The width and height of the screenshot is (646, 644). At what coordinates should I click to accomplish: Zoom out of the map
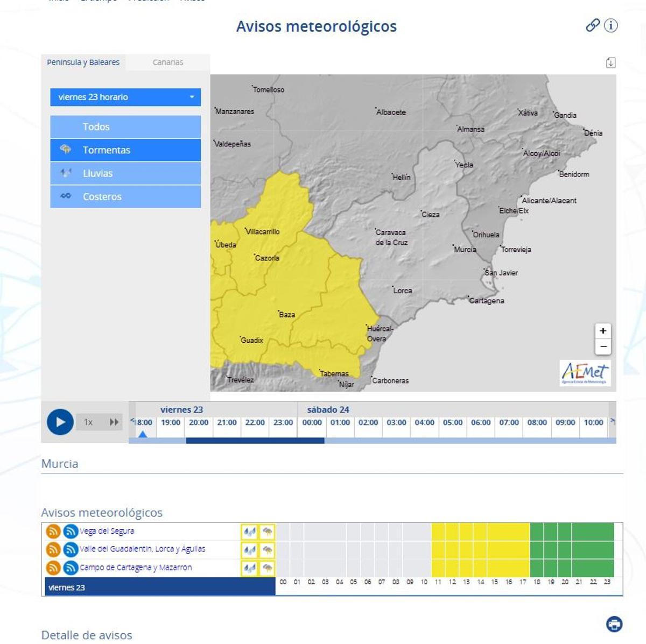(x=603, y=346)
